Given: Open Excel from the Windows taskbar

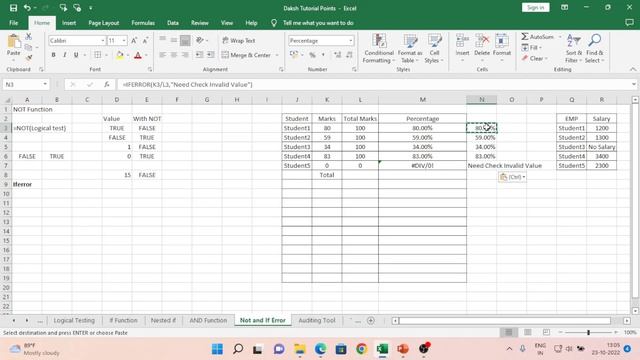Looking at the screenshot, I should click(382, 349).
